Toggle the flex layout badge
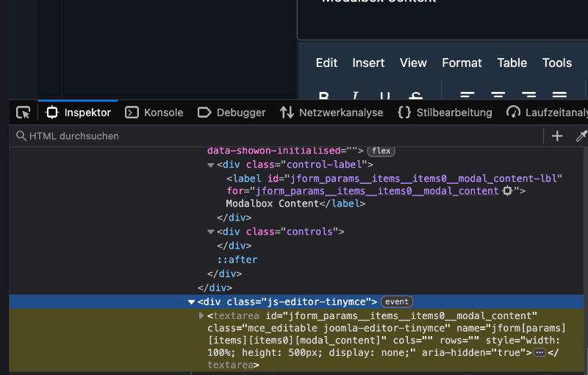This screenshot has width=588, height=375. pyautogui.click(x=381, y=151)
